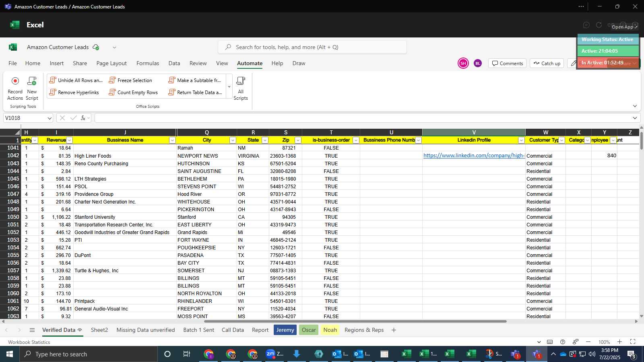This screenshot has width=644, height=362.
Task: Toggle the full screen view icon
Action: click(632, 342)
